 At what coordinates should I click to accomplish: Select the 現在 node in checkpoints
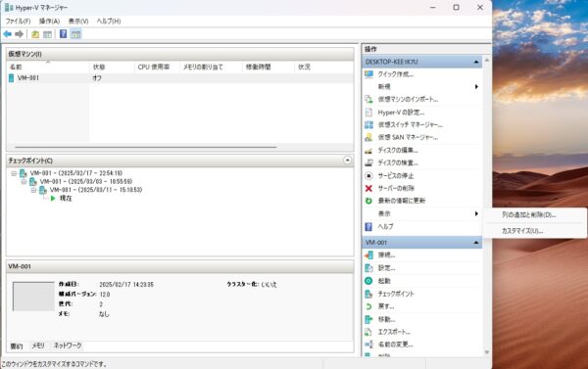click(66, 199)
